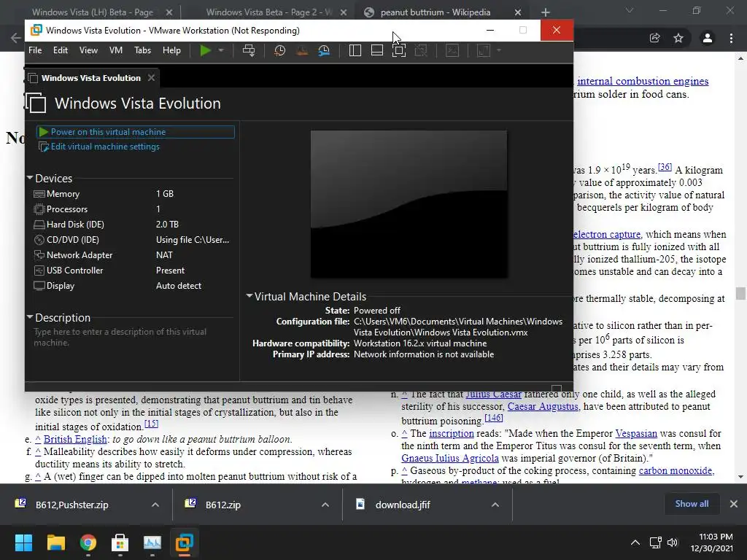Take a snapshot using the clock-plus icon
The width and height of the screenshot is (747, 560).
[x=279, y=50]
